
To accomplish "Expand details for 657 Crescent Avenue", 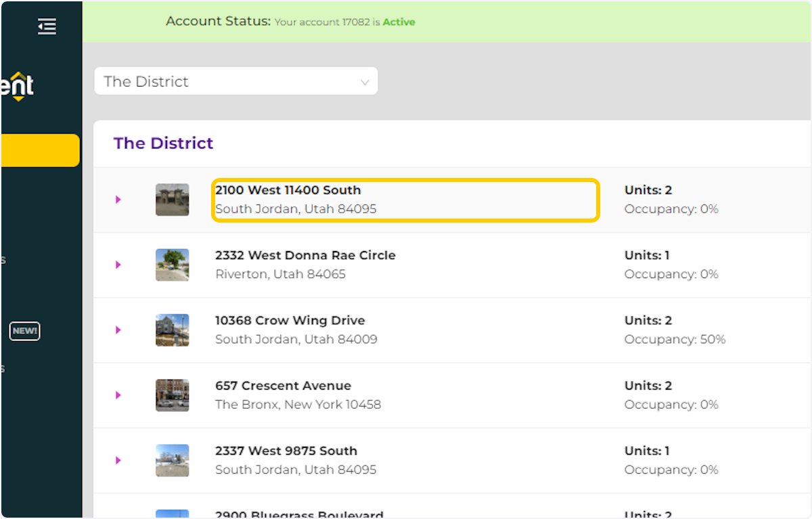I will (x=118, y=394).
